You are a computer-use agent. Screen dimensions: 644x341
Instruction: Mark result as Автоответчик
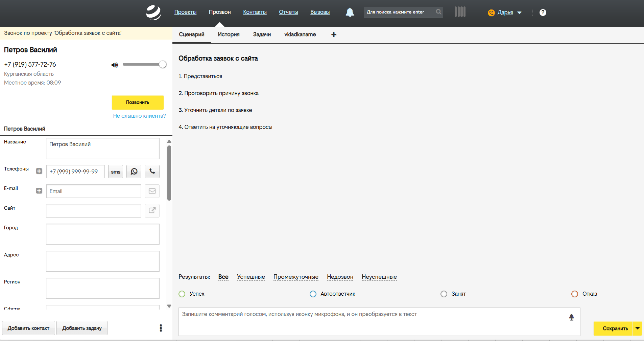[313, 294]
